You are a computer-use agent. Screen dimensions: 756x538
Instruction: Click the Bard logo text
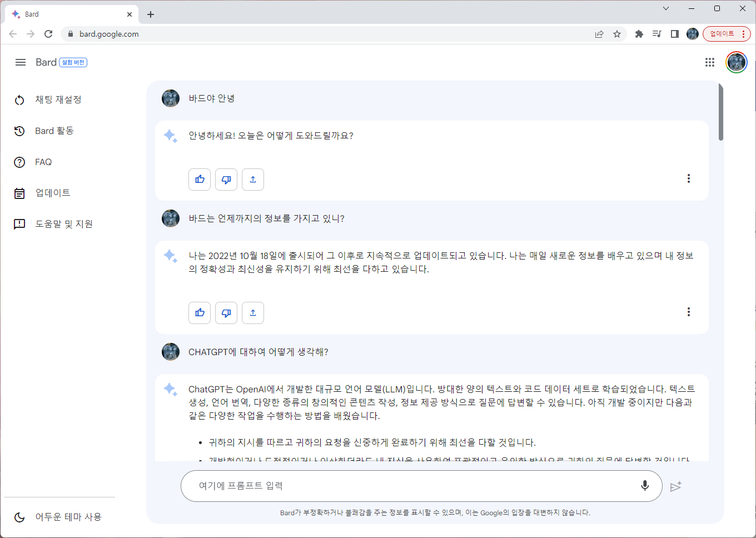[x=46, y=62]
